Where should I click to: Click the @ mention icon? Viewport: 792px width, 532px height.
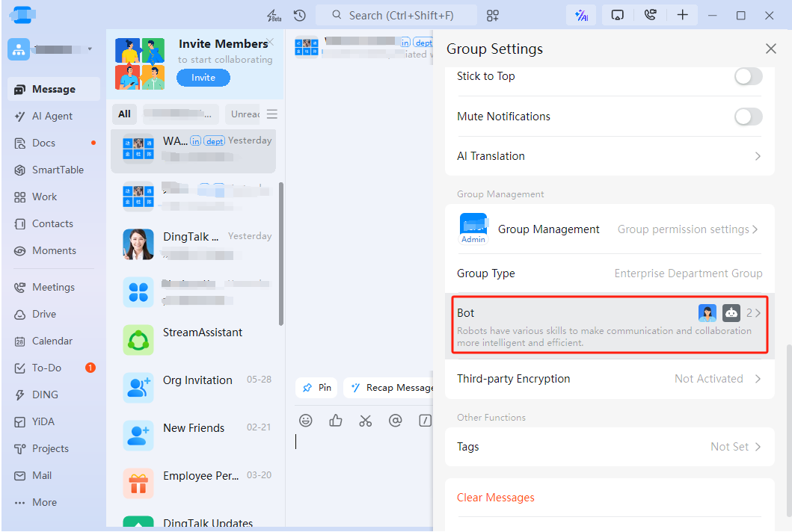tap(395, 421)
